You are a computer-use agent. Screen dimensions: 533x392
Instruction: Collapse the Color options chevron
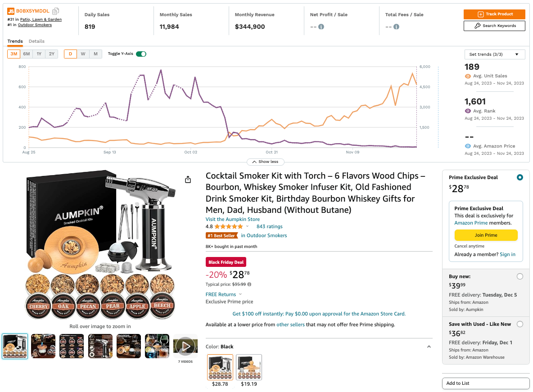point(429,347)
